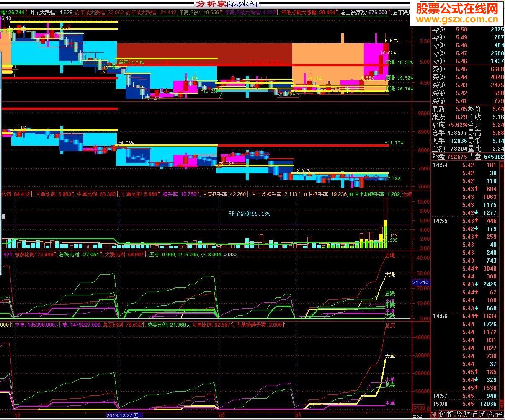Select the 最低 value 5.14
The height and width of the screenshot is (420, 505).
(498, 141)
